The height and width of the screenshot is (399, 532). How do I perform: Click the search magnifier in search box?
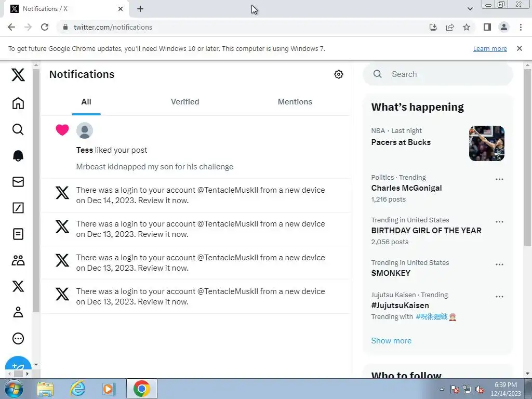coord(377,74)
